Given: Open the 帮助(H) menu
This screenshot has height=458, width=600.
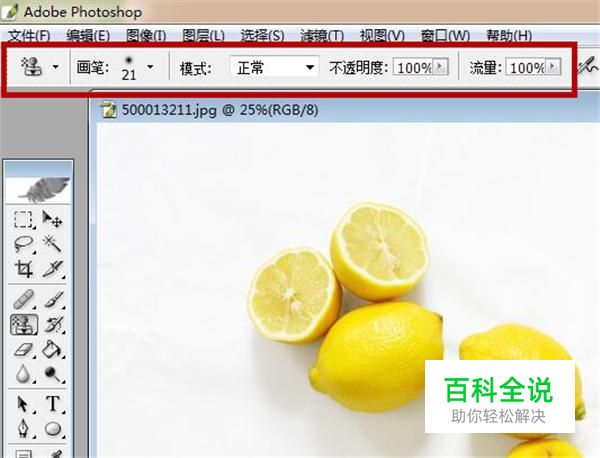Looking at the screenshot, I should point(509,36).
